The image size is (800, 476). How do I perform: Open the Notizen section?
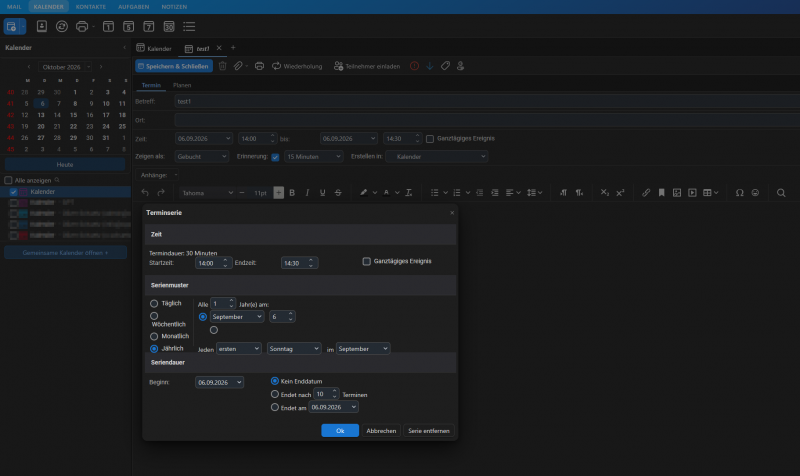[174, 7]
